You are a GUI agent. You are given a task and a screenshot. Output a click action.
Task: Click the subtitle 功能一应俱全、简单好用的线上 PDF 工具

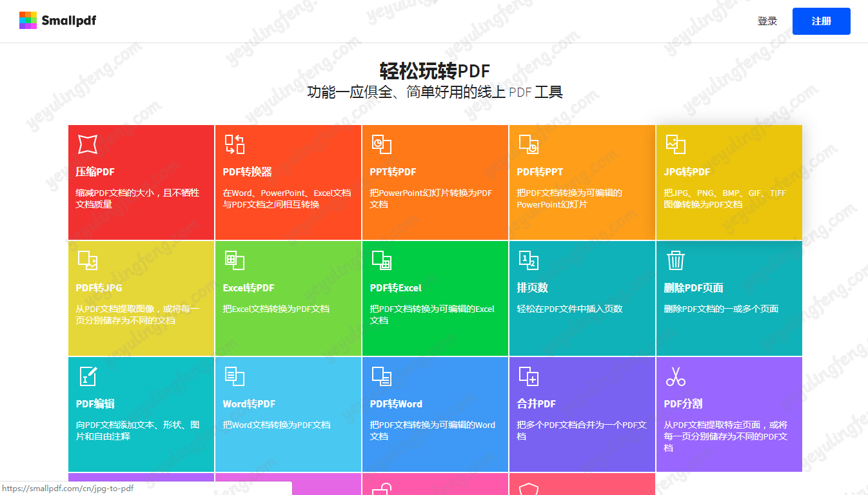pyautogui.click(x=435, y=92)
